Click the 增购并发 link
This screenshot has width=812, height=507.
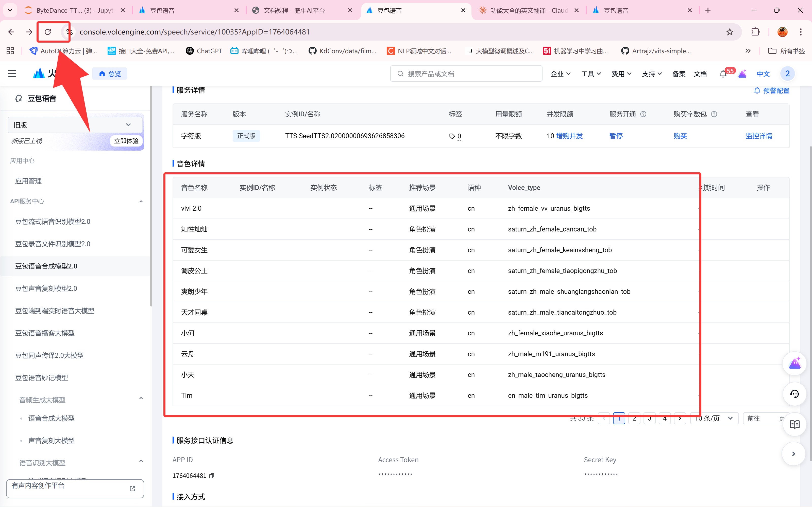point(569,136)
